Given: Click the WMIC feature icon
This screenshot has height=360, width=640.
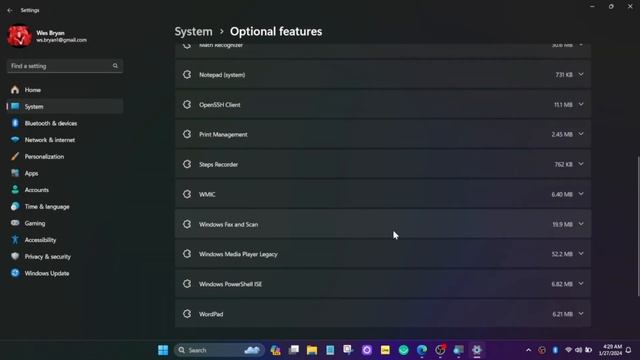Looking at the screenshot, I should coord(187,194).
